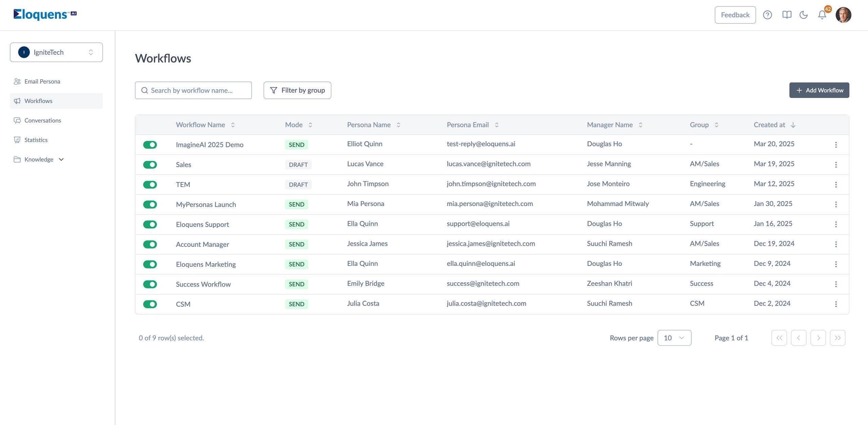This screenshot has width=868, height=425.
Task: Focus the workflow name search field
Action: pos(193,90)
